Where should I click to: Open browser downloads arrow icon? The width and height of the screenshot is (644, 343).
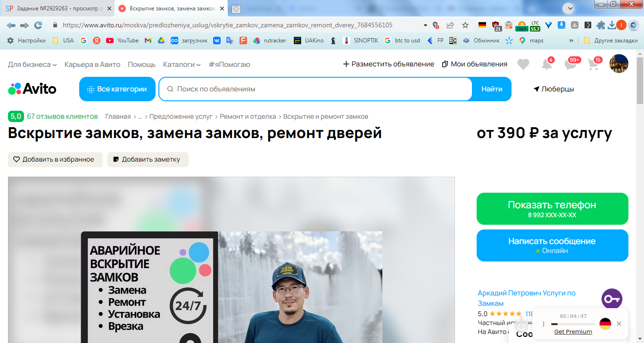(x=611, y=25)
